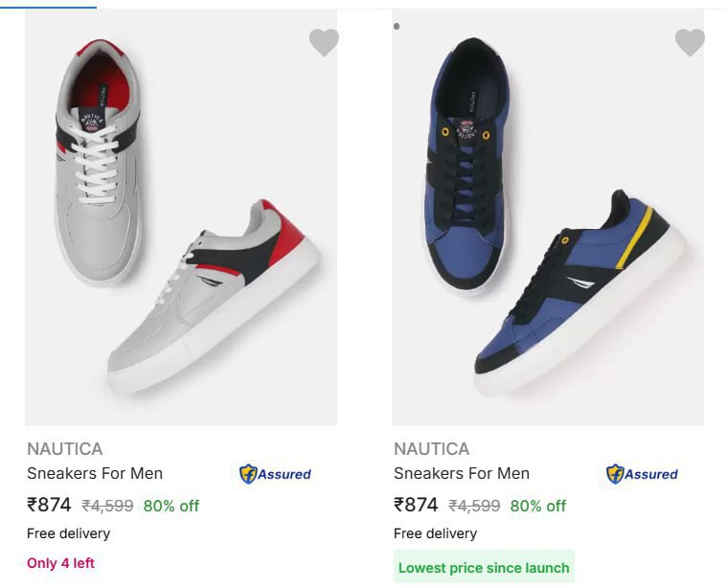Click "Free delivery" under the gray sneakers
The height and width of the screenshot is (588, 728).
point(68,533)
